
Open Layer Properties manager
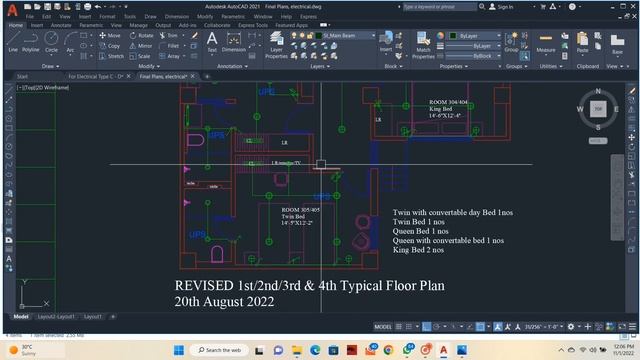(x=276, y=45)
